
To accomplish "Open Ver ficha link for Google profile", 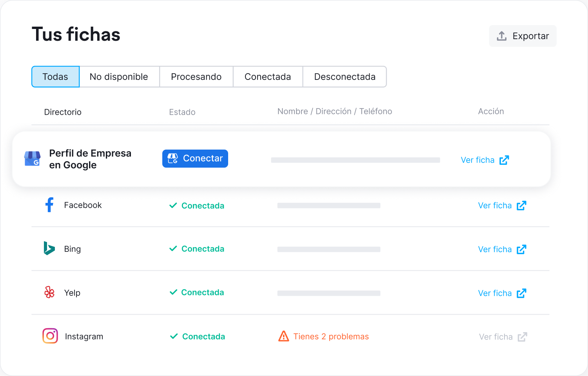I will (477, 160).
